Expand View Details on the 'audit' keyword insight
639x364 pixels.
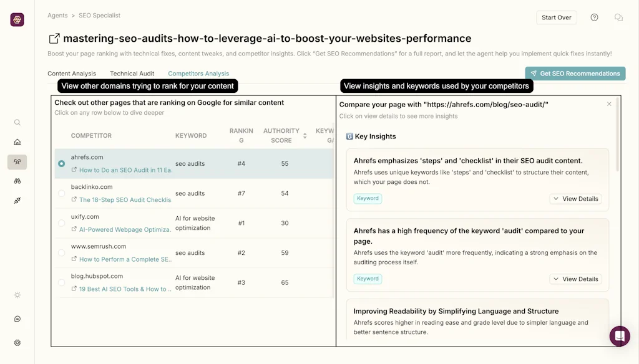pos(575,279)
